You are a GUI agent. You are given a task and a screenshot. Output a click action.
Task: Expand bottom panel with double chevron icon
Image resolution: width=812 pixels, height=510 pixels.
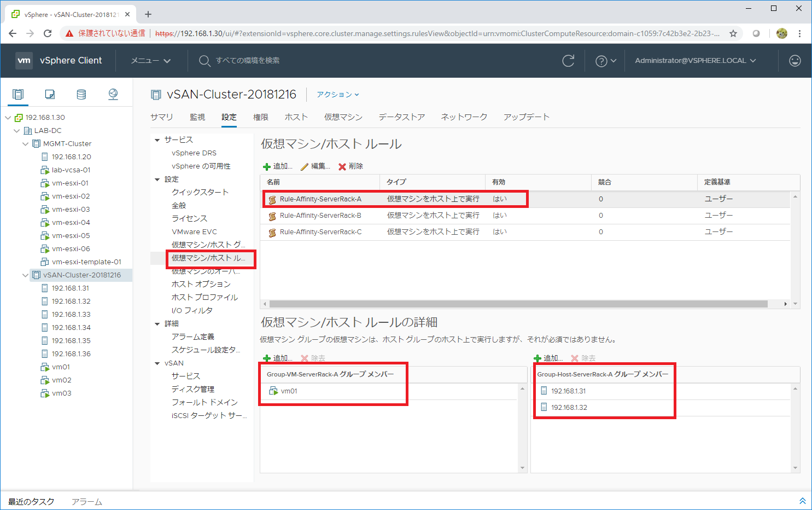pyautogui.click(x=803, y=501)
